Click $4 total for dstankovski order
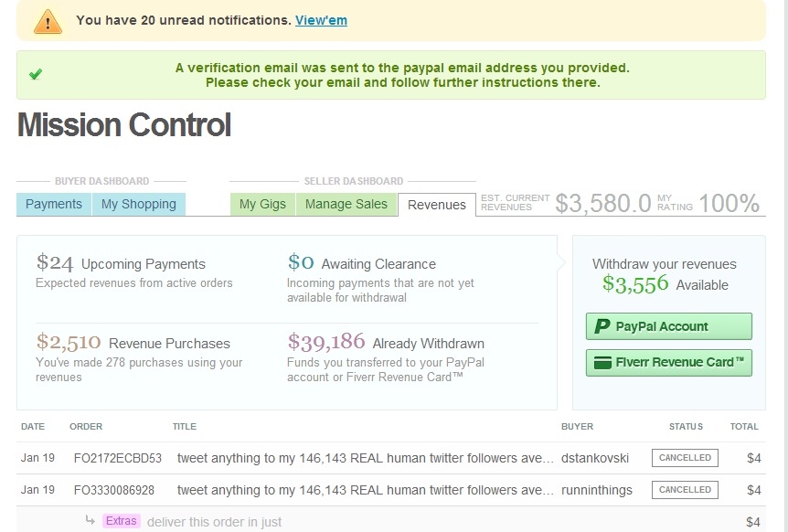The width and height of the screenshot is (788, 532). (754, 458)
